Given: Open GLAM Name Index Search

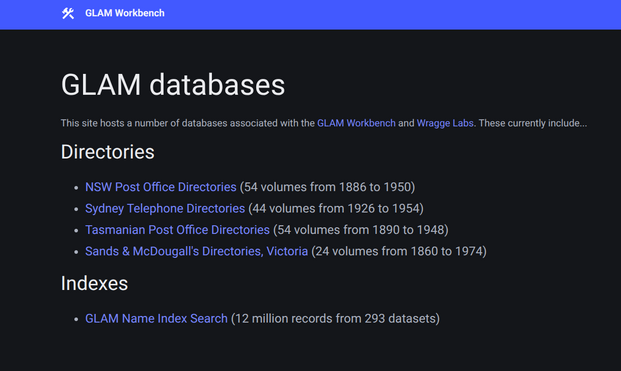Looking at the screenshot, I should click(x=156, y=318).
